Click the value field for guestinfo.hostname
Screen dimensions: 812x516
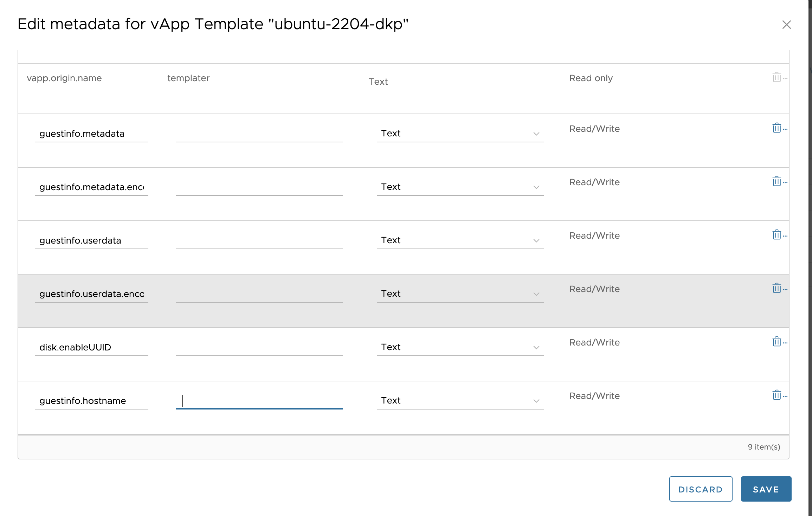259,401
